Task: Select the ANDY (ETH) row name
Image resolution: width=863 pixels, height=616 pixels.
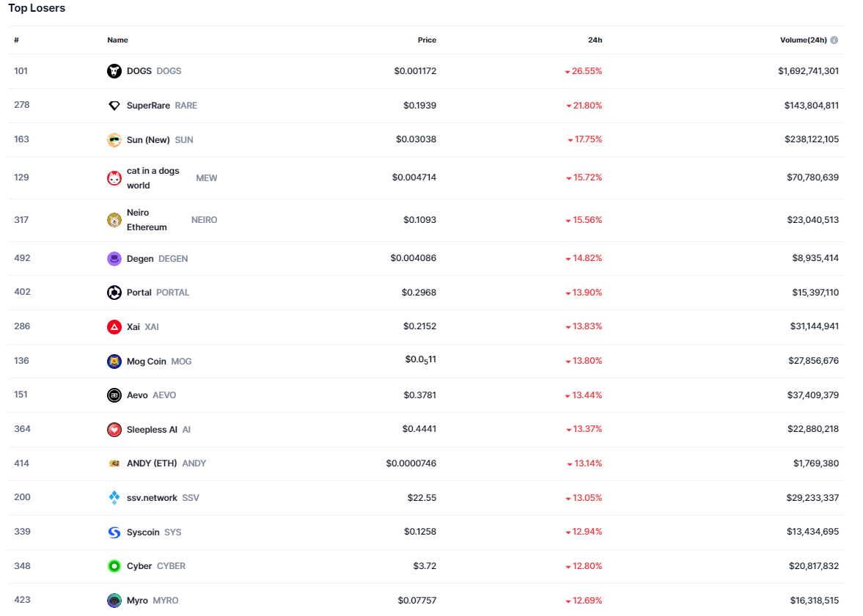Action: (x=152, y=463)
